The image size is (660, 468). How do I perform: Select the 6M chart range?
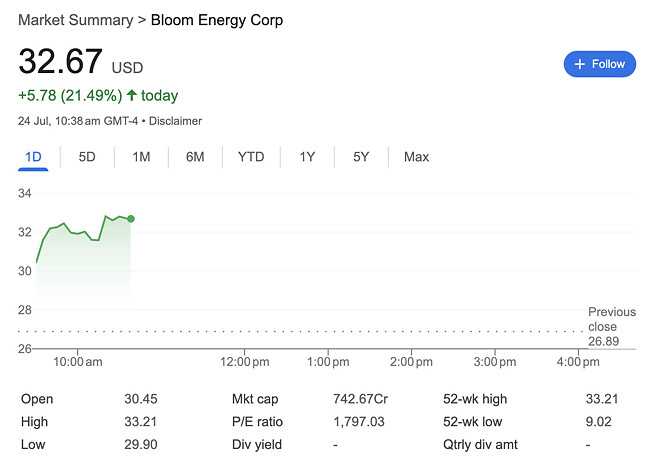click(x=195, y=157)
